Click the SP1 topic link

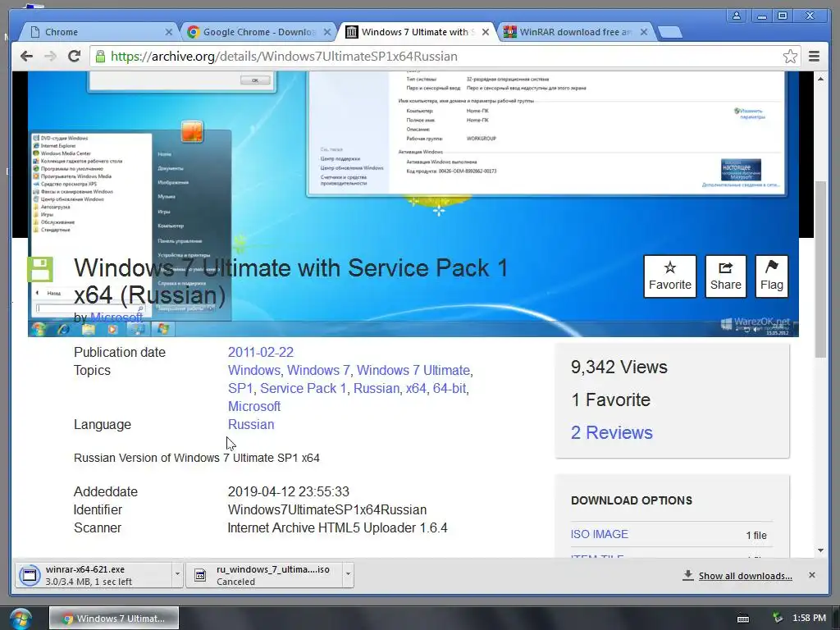pyautogui.click(x=240, y=388)
